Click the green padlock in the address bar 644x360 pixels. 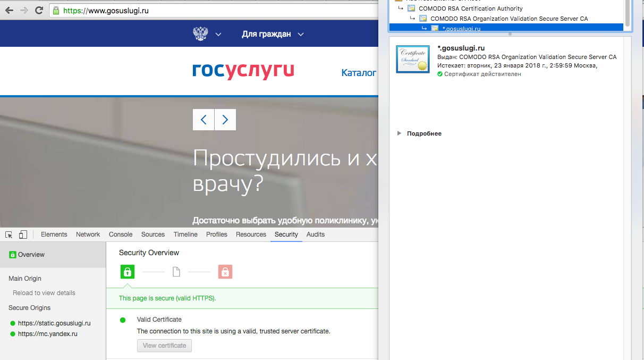coord(56,11)
